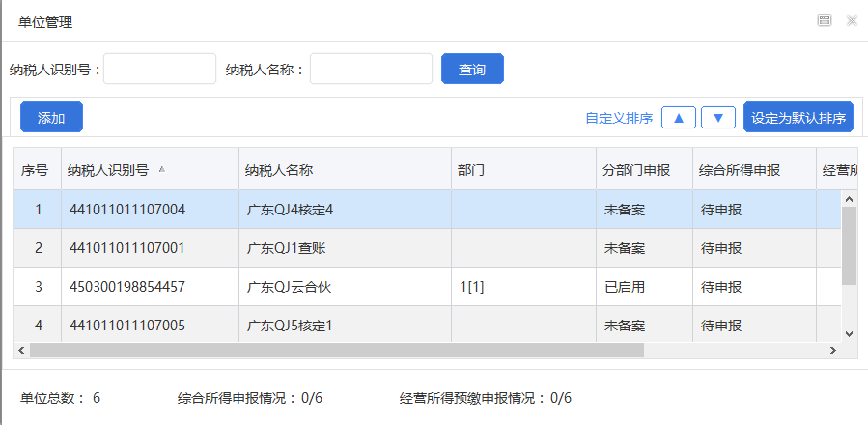Screen dimensions: 868x425
Task: Focus the 纳税人识别号 input field
Action: pyautogui.click(x=159, y=70)
